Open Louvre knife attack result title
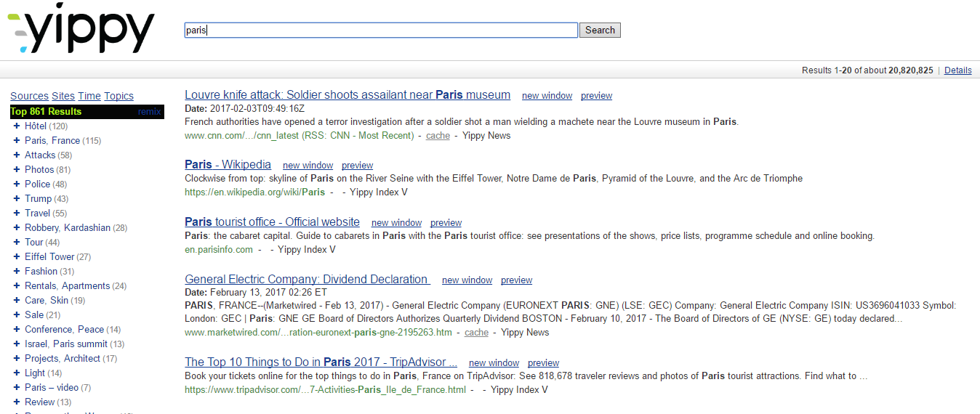This screenshot has width=980, height=414. coord(348,95)
